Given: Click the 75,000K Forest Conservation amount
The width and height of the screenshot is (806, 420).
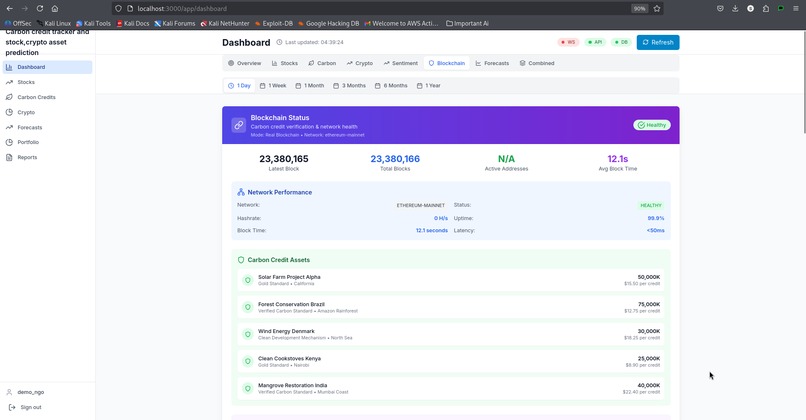Looking at the screenshot, I should [x=649, y=304].
